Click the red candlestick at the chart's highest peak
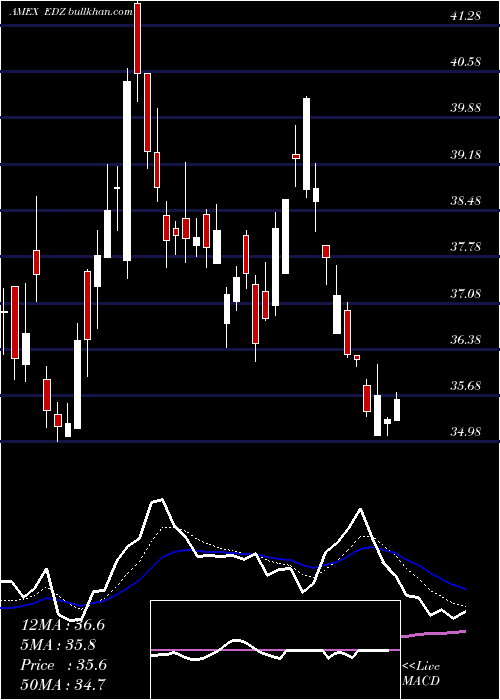This screenshot has height=700, width=500. (138, 38)
